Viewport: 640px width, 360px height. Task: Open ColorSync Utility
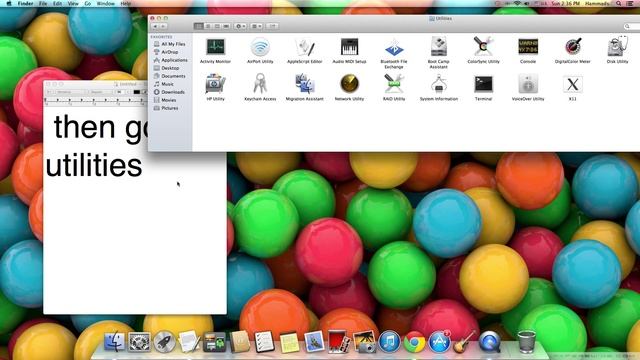[x=483, y=50]
